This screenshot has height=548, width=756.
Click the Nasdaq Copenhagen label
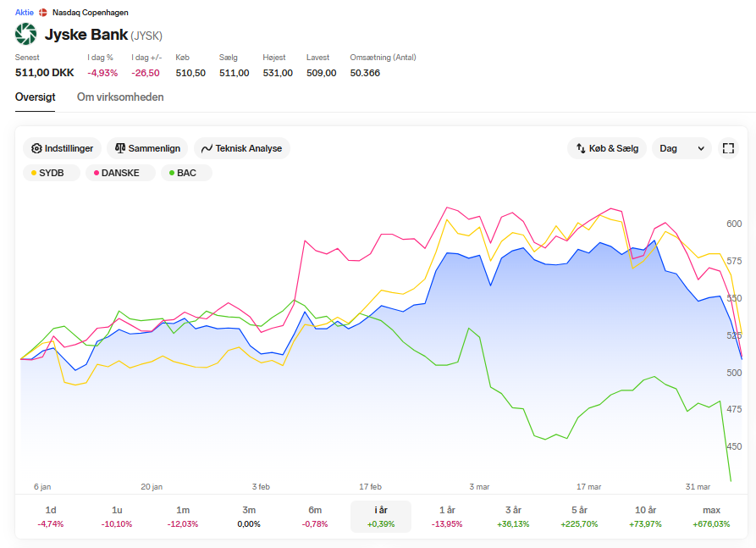click(x=90, y=13)
